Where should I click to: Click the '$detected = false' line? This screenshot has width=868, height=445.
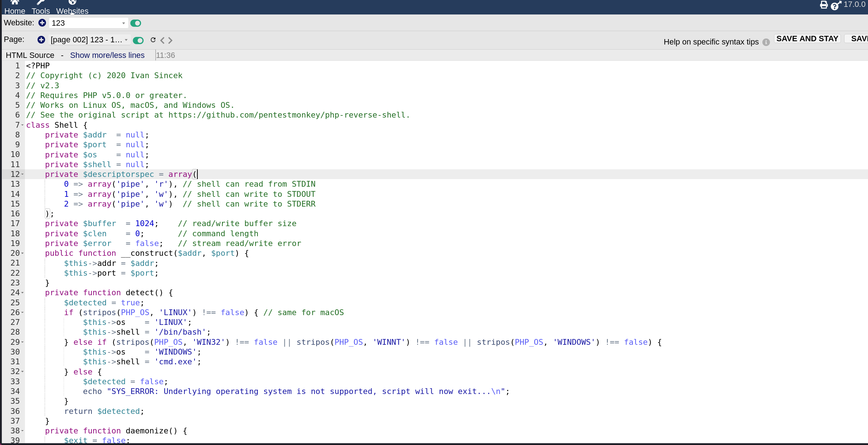(x=125, y=382)
